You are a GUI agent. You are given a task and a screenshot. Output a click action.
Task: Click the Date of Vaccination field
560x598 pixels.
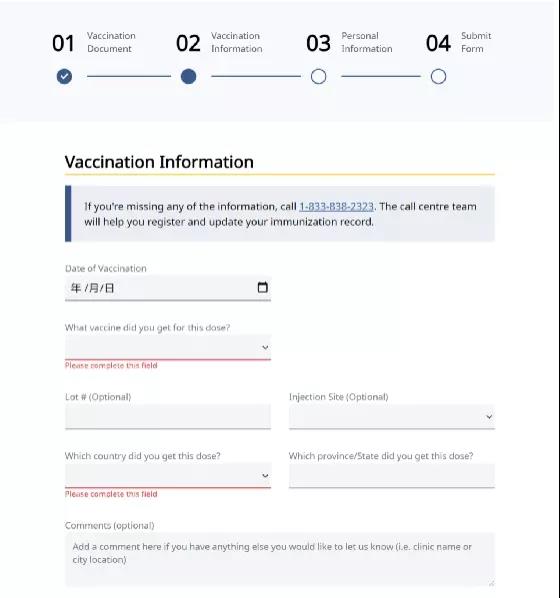point(168,288)
